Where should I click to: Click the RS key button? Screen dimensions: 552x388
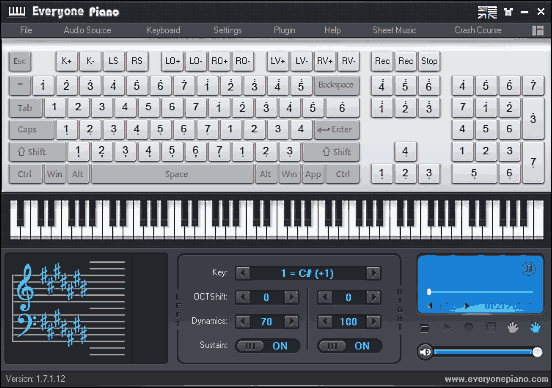point(137,61)
